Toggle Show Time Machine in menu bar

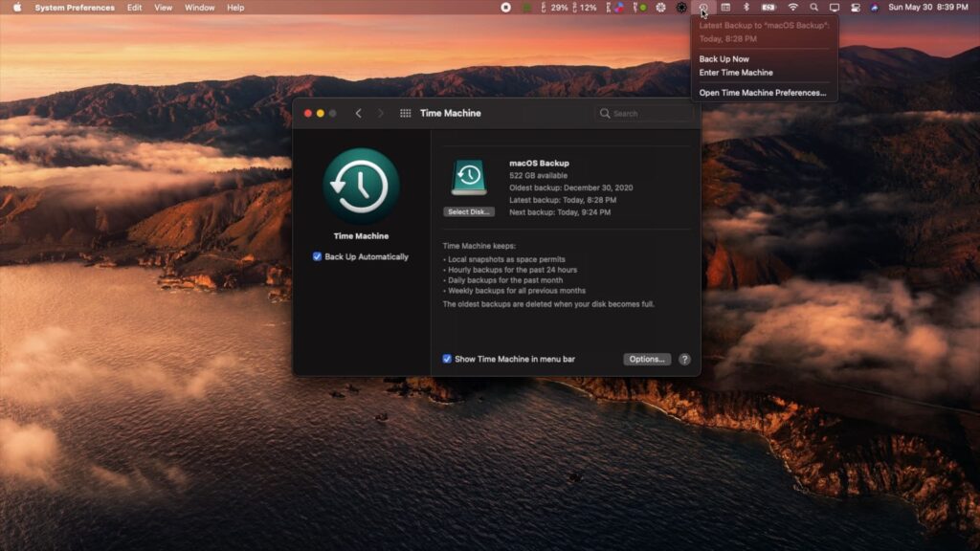447,359
